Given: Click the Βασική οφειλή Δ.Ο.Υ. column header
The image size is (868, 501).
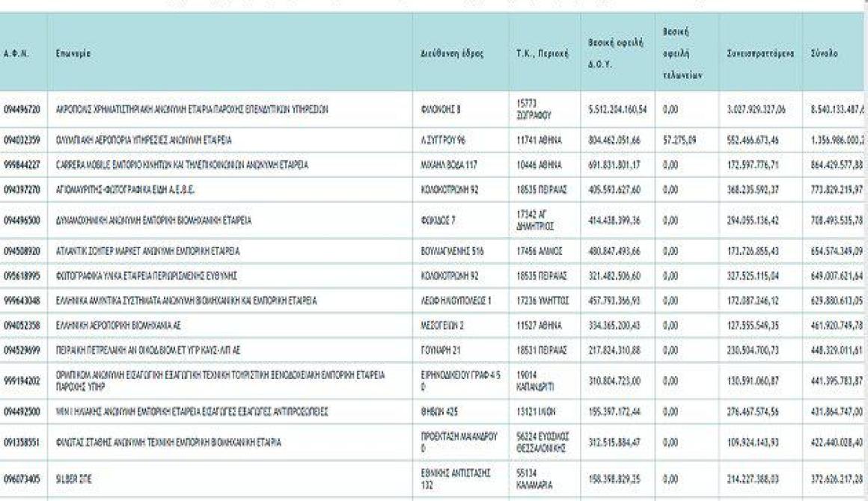Looking at the screenshot, I should pyautogui.click(x=616, y=54).
